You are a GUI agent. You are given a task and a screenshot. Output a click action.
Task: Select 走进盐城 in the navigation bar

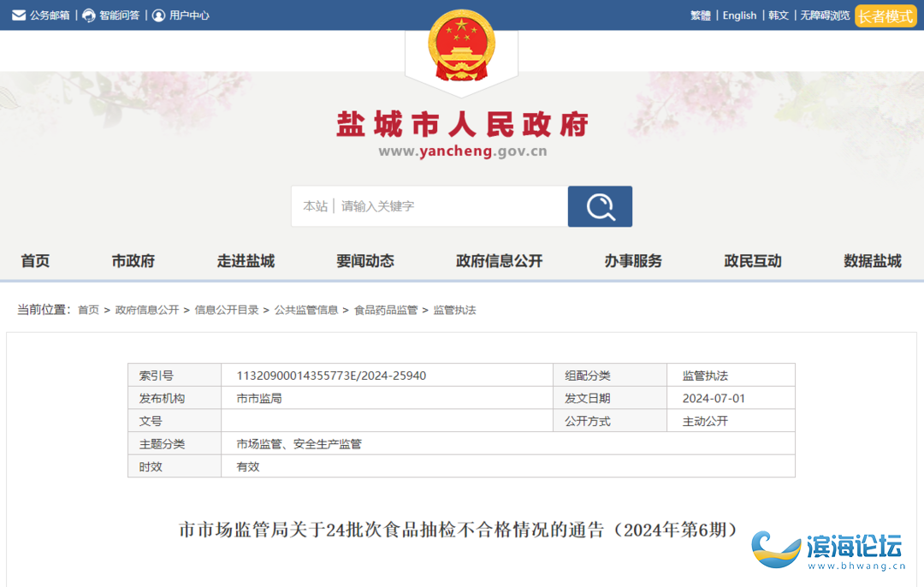pos(246,261)
